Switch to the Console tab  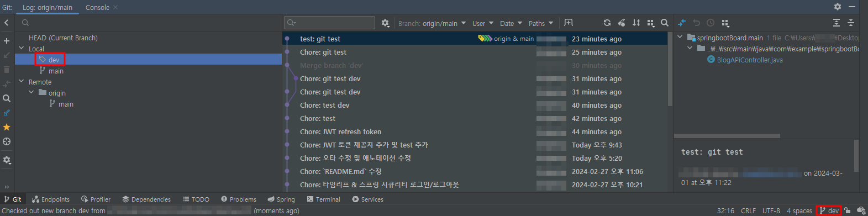[97, 8]
